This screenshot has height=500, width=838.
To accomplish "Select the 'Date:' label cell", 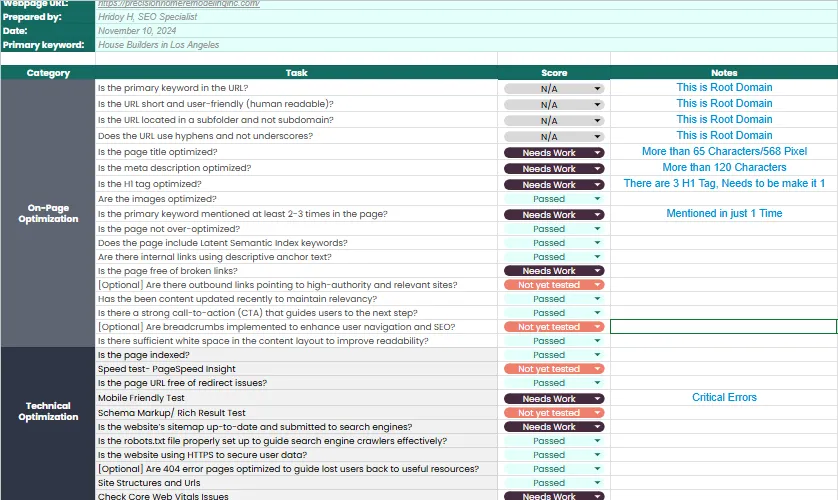I will [x=48, y=30].
